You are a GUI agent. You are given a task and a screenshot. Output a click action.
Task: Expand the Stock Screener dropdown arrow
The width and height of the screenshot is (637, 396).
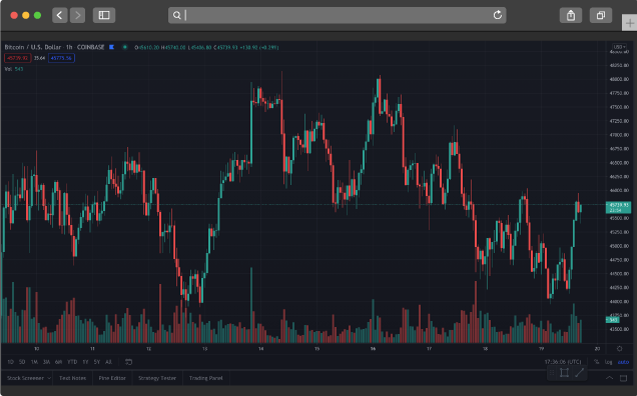pyautogui.click(x=49, y=378)
